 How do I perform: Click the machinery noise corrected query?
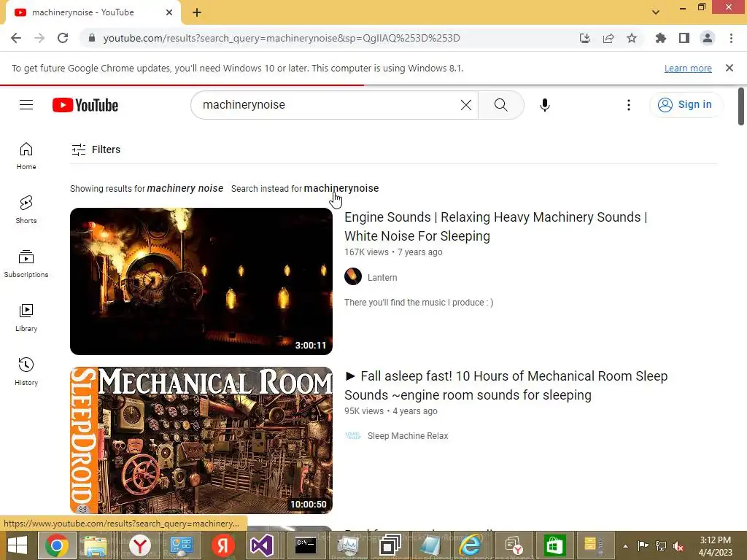(185, 188)
